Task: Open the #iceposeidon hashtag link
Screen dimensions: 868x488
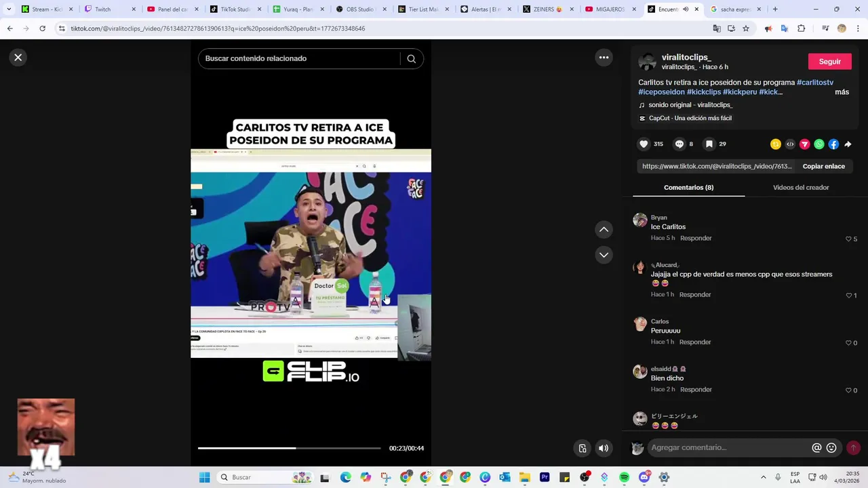Action: (661, 92)
